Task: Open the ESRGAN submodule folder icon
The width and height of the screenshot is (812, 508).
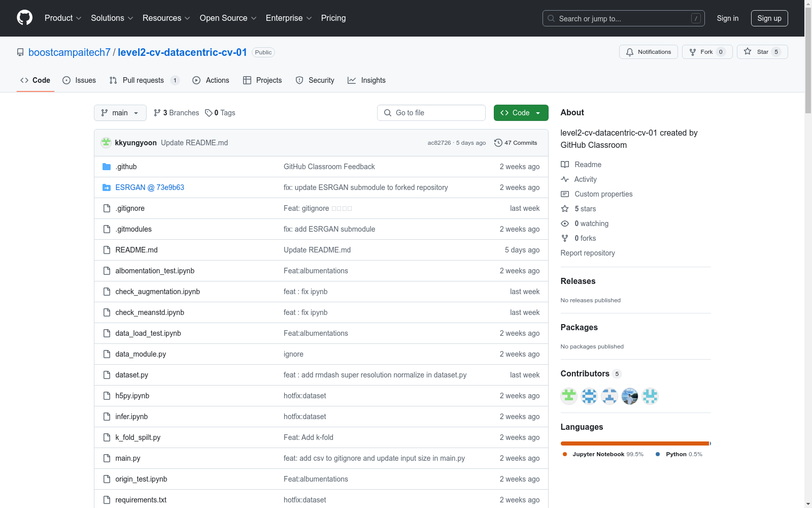Action: click(x=107, y=187)
